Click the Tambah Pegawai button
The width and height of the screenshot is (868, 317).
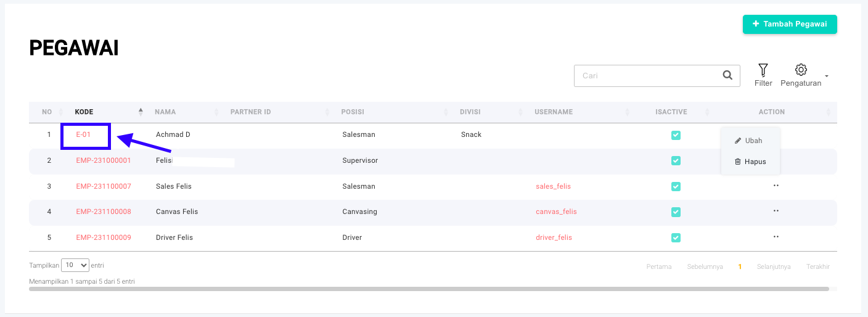tap(790, 24)
